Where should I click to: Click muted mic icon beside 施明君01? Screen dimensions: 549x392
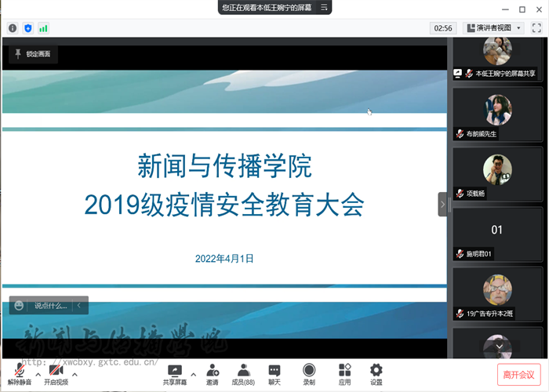coord(460,254)
